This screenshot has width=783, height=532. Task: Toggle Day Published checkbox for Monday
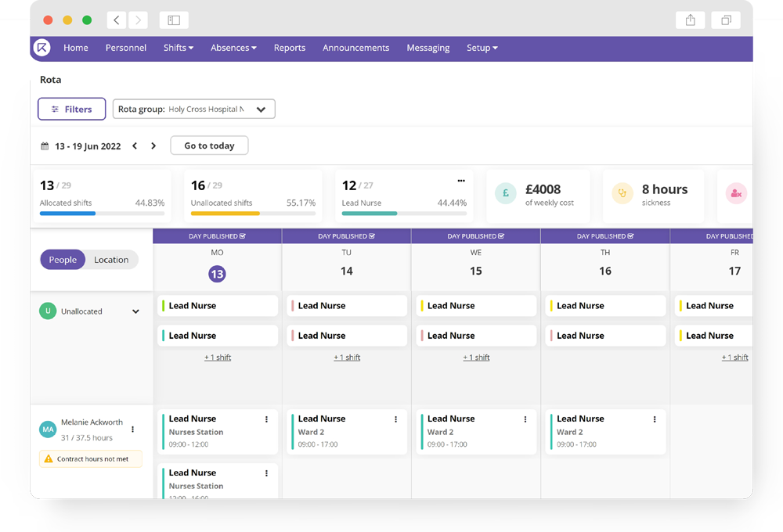pyautogui.click(x=243, y=236)
